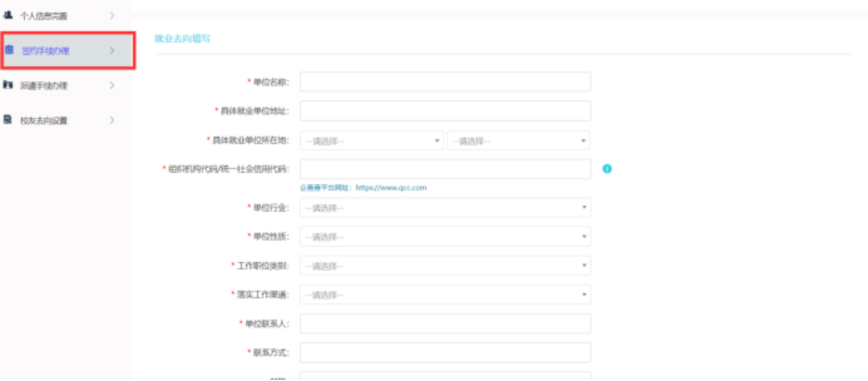
Task: Open the 派遣手续办理 menu item
Action: click(44, 86)
